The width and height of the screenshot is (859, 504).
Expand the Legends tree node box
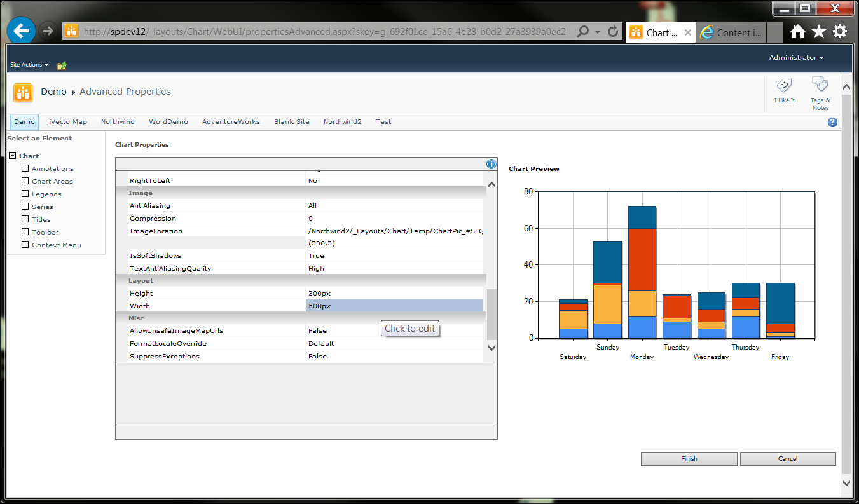coord(25,194)
